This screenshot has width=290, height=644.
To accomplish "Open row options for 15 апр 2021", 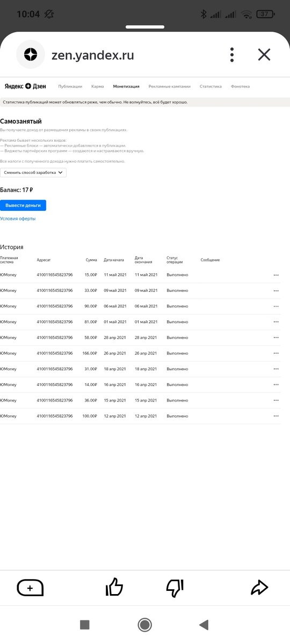I will pos(276,400).
